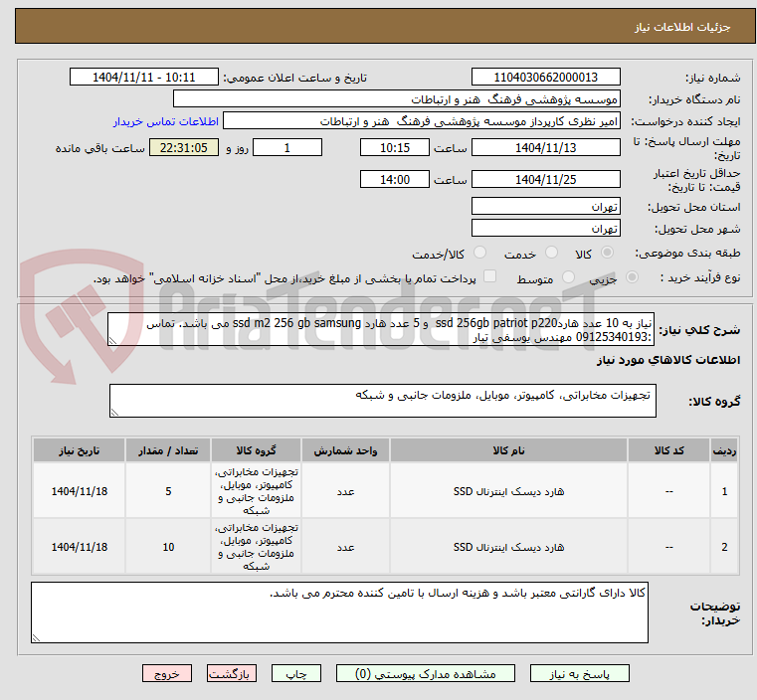Click the گروه کالا text area
The image size is (757, 700).
click(382, 401)
